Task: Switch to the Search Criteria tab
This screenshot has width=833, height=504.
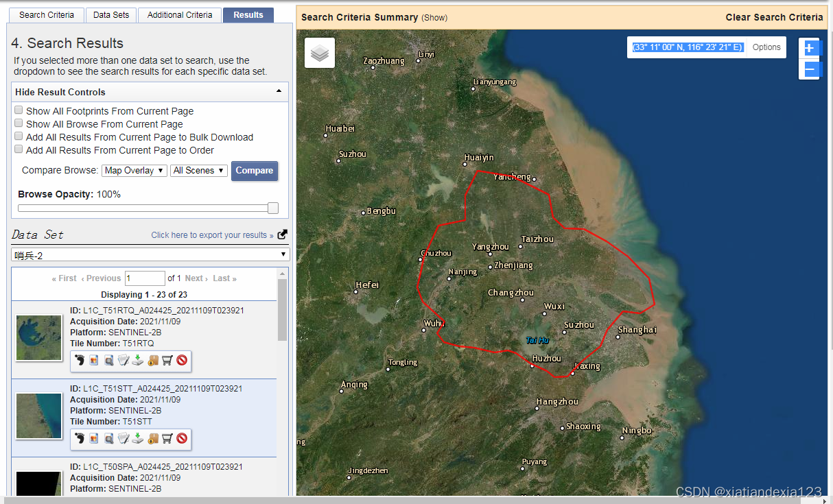Action: tap(47, 14)
